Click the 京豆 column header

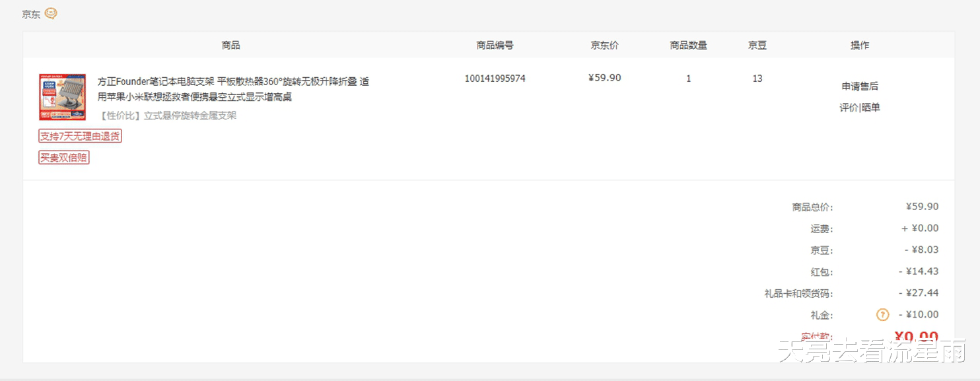pyautogui.click(x=757, y=46)
